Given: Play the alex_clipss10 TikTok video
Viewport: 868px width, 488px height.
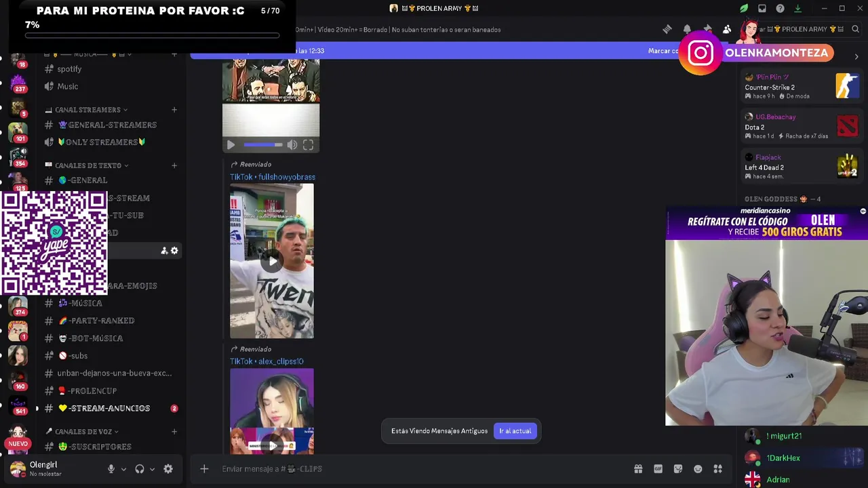Looking at the screenshot, I should coord(272,445).
